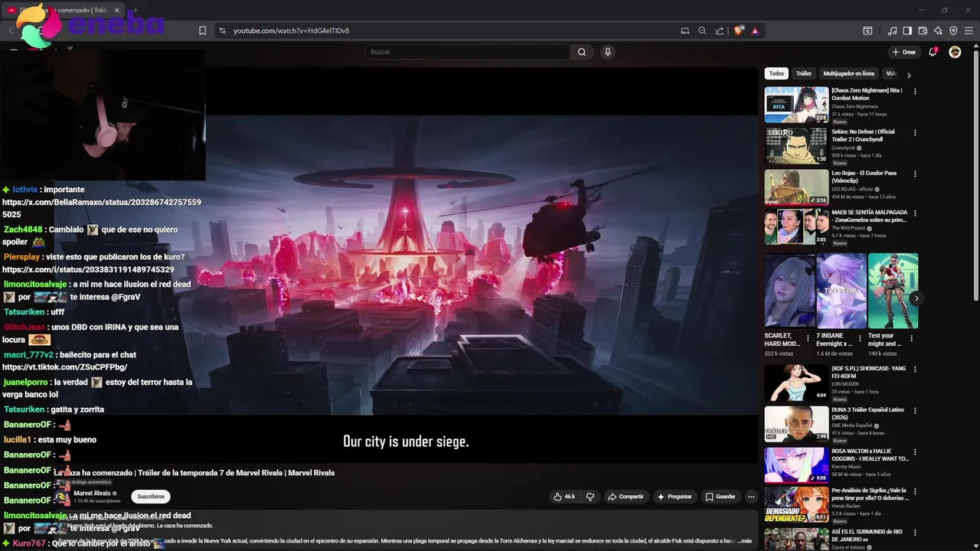The height and width of the screenshot is (551, 980).
Task: Open Brave Rewards triangle icon
Action: click(x=755, y=31)
